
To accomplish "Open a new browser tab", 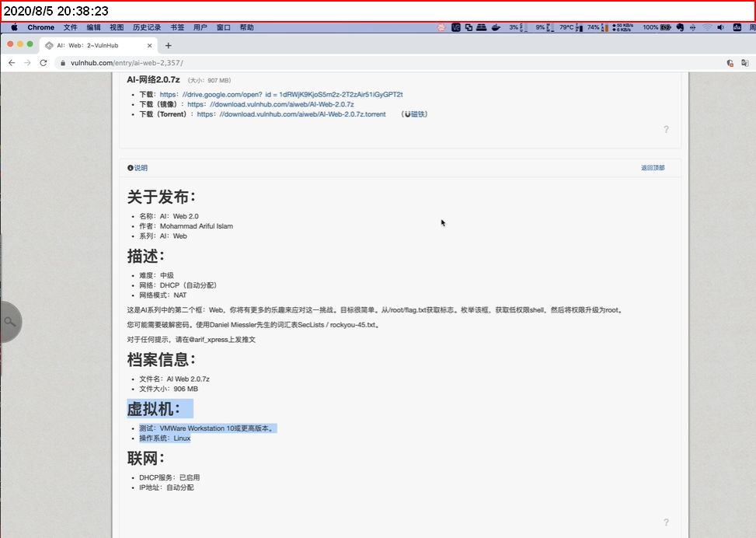I will coord(169,45).
